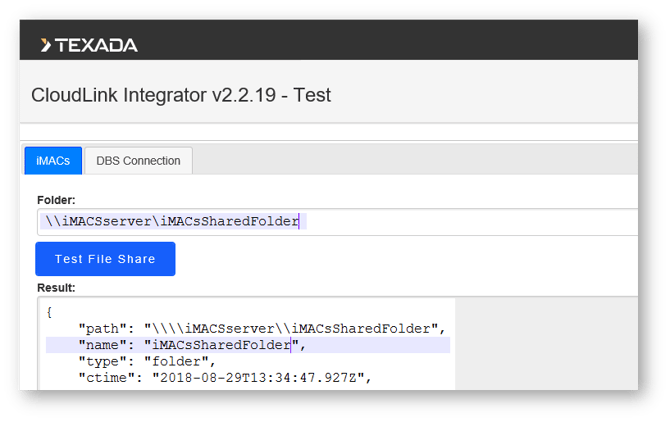Click the TEXADA wordmark in header
This screenshot has height=422, width=670.
tap(96, 45)
